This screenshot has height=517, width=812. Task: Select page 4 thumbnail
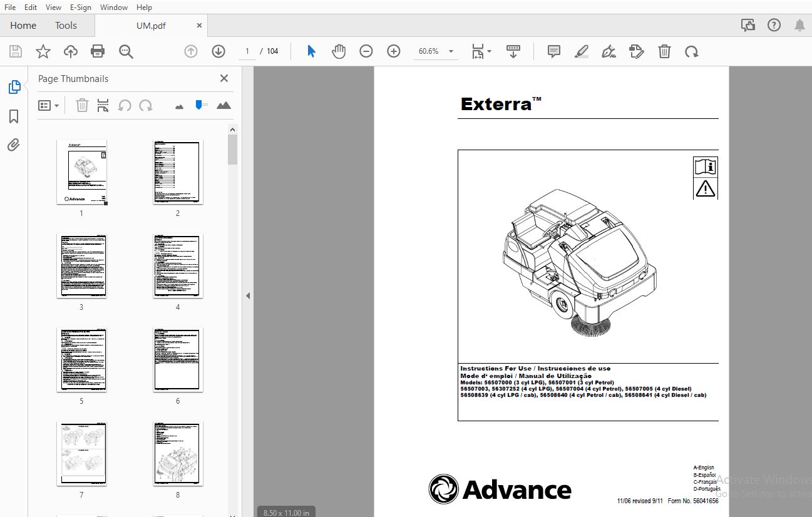(178, 266)
